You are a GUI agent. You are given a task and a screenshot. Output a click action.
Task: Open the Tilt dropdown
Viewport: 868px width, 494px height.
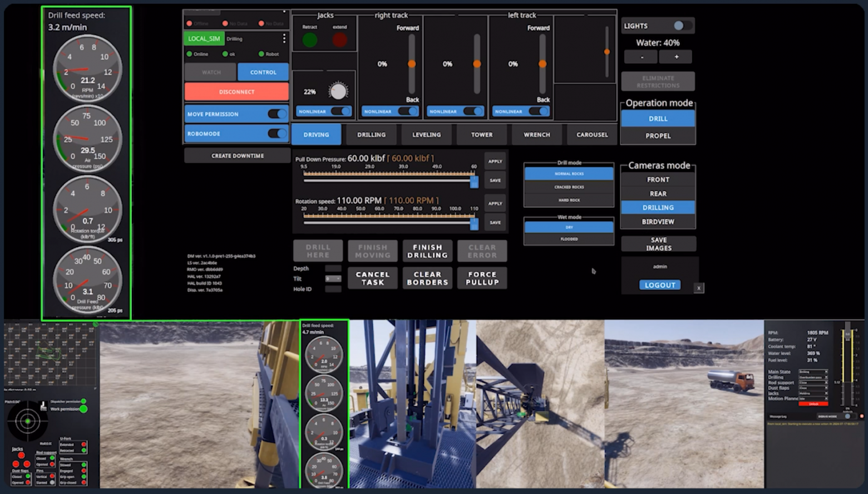coord(333,278)
